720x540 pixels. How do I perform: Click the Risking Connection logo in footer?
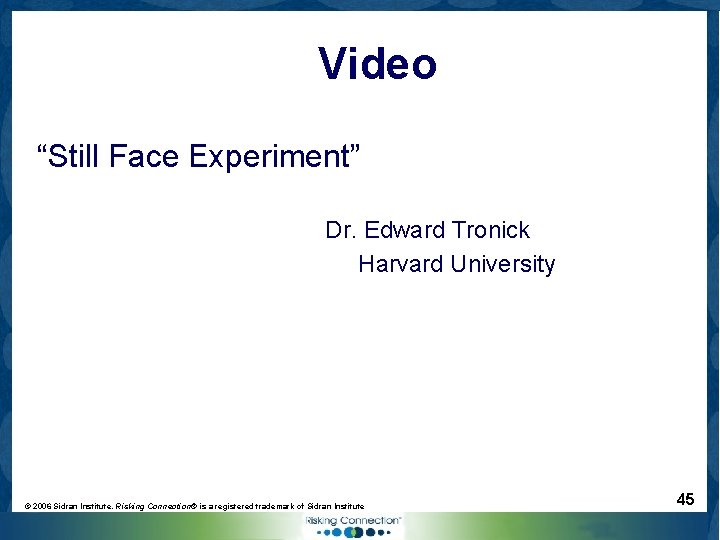353,526
